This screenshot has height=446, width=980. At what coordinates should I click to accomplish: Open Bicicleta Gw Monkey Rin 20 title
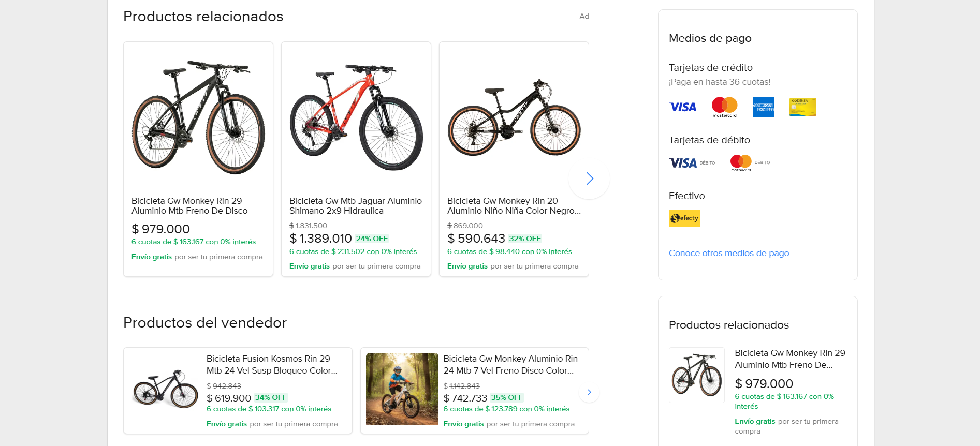514,206
